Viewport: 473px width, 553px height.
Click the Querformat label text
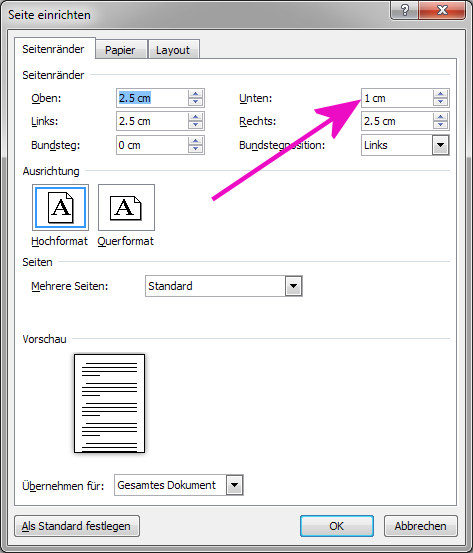(x=126, y=241)
